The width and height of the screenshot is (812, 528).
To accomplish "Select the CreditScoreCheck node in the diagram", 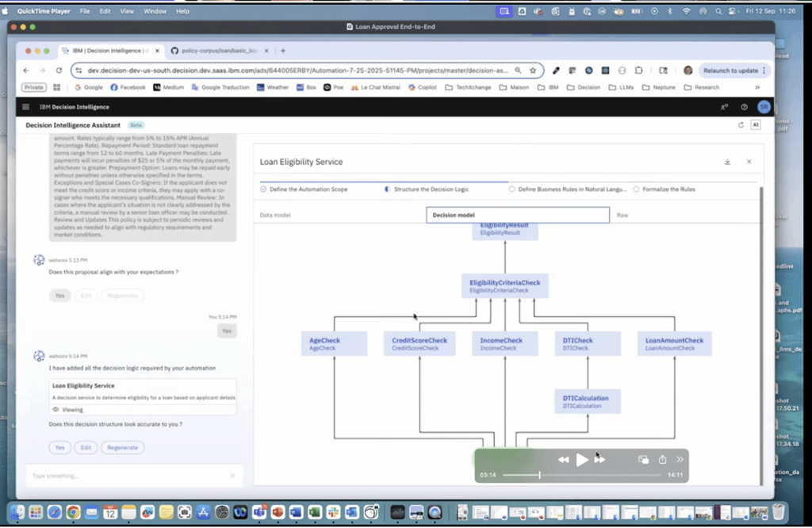I will tap(419, 344).
